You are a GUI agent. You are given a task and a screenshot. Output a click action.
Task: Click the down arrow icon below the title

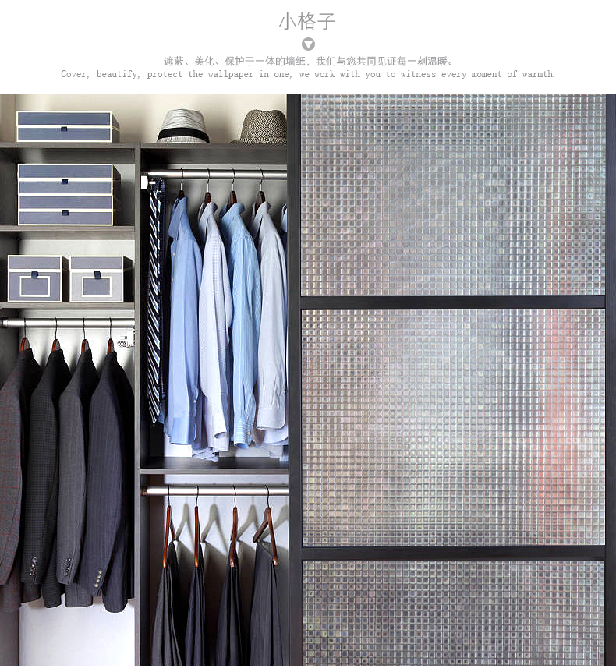[308, 44]
